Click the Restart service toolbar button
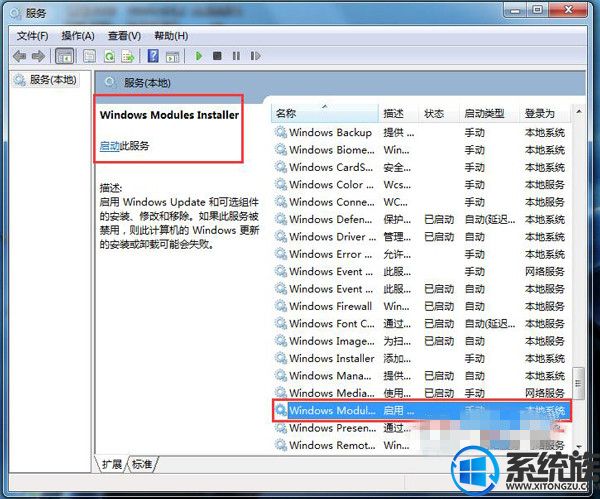Image resolution: width=600 pixels, height=499 pixels. tap(255, 56)
